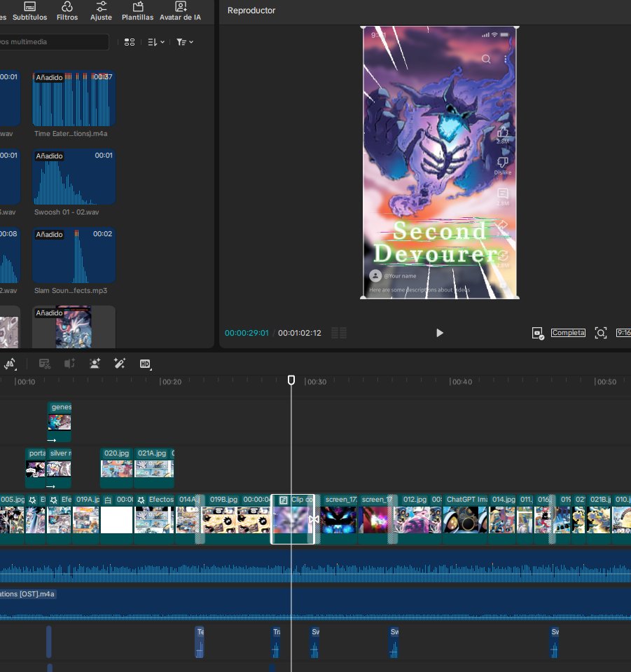Open the Subtítulos tab

click(29, 11)
